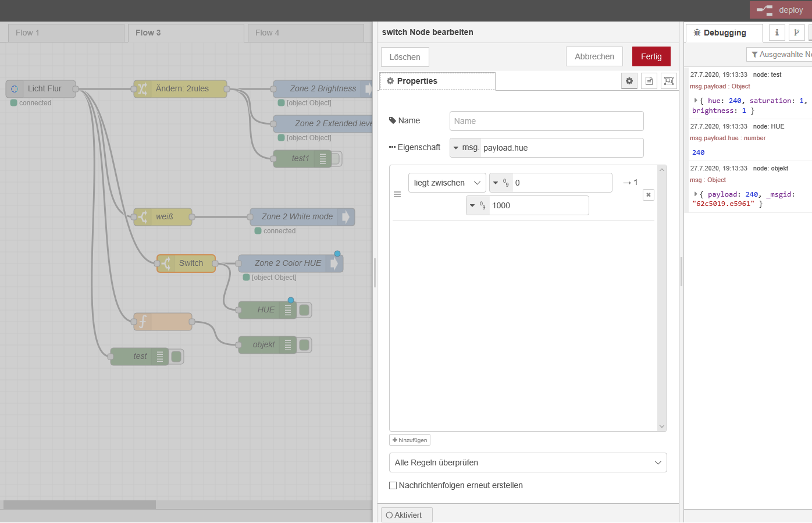Toggle the test debug node output button
This screenshot has width=812, height=523.
point(176,357)
